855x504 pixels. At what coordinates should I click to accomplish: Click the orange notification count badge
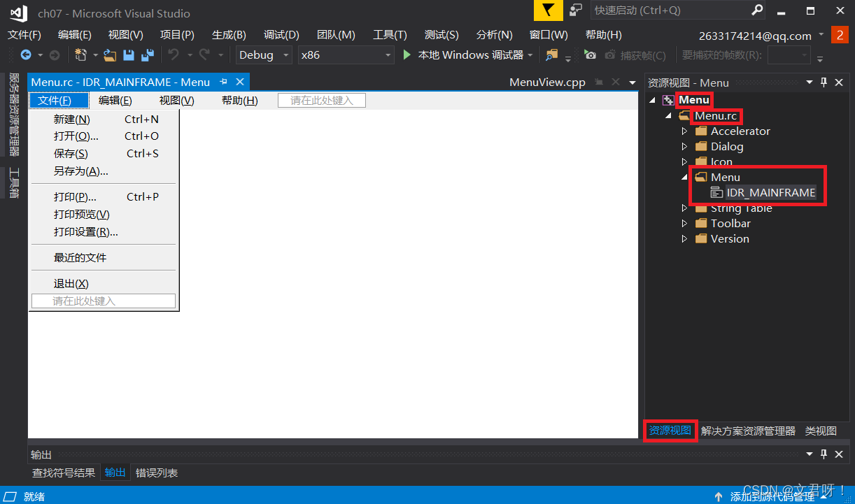pyautogui.click(x=840, y=35)
